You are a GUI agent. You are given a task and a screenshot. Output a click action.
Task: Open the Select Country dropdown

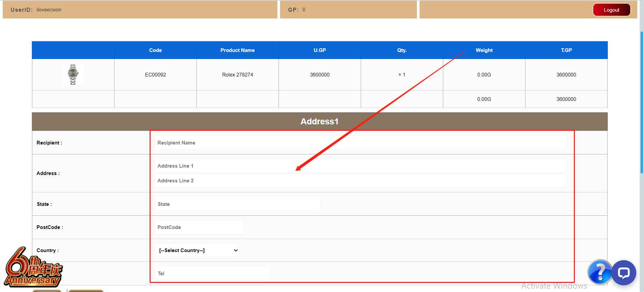click(197, 250)
